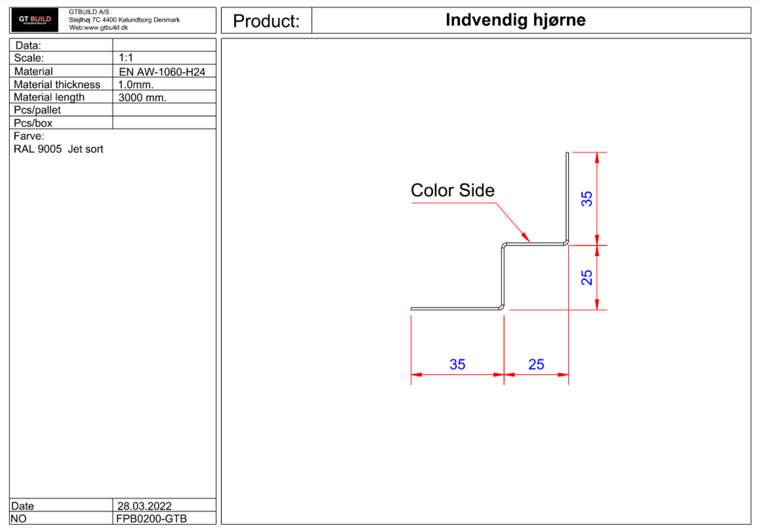Image resolution: width=760 pixels, height=532 pixels.
Task: Select the Scale value 1:1
Action: pos(126,58)
